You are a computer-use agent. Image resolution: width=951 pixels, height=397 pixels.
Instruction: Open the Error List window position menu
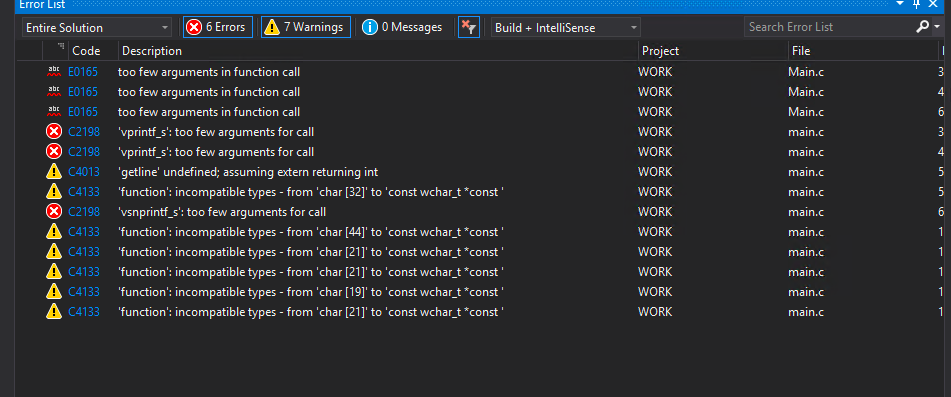(x=901, y=4)
